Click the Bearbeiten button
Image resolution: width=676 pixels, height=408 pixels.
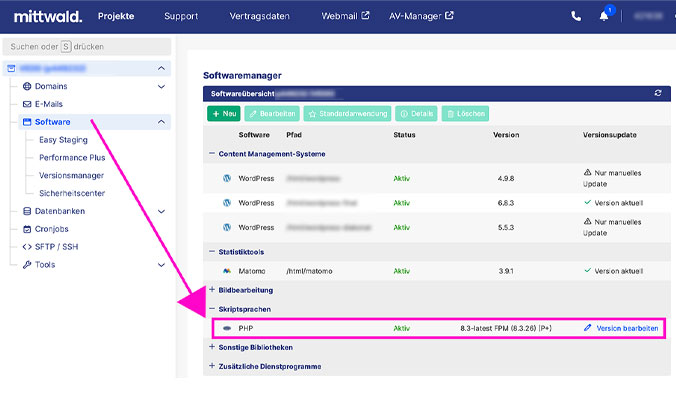[x=272, y=113]
